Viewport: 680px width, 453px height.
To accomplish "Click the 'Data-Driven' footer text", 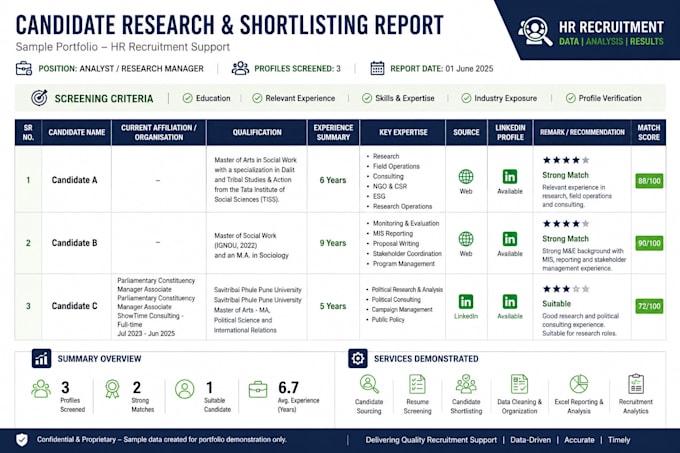I will (530, 440).
